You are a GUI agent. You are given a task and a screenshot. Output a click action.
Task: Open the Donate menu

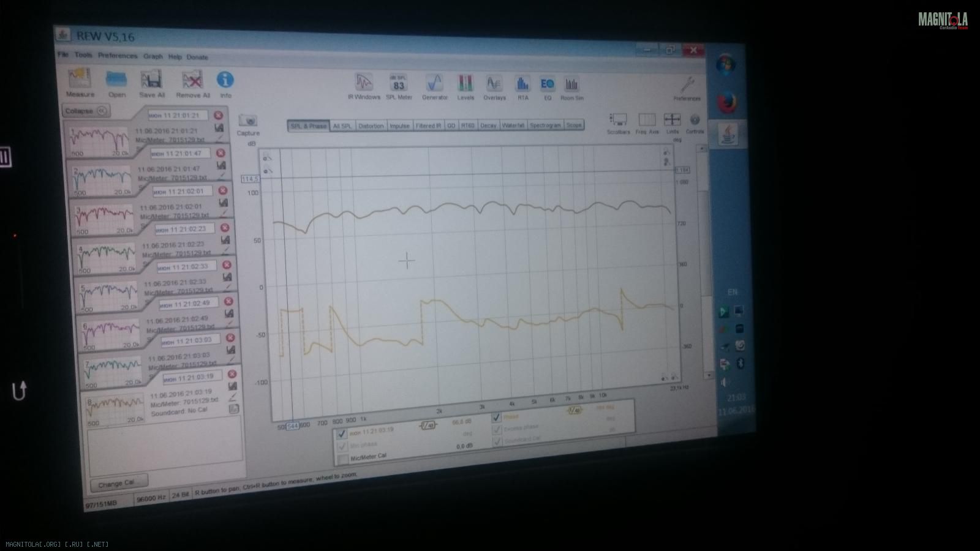pyautogui.click(x=197, y=57)
